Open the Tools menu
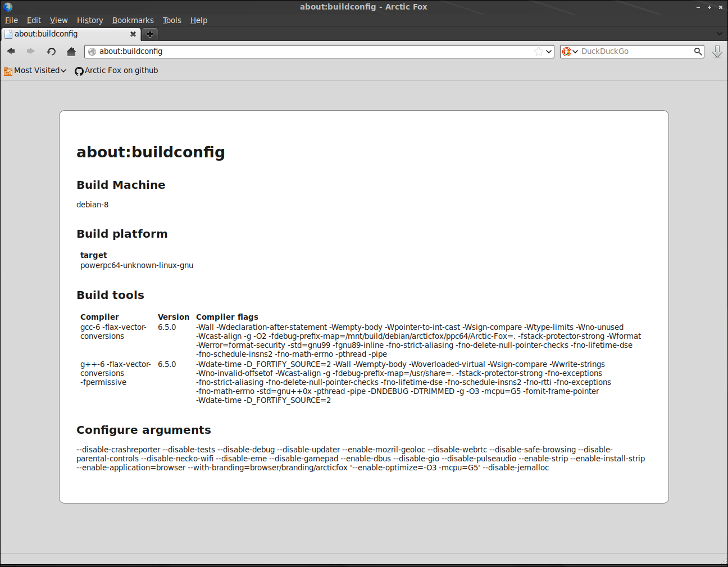728x567 pixels. point(172,20)
